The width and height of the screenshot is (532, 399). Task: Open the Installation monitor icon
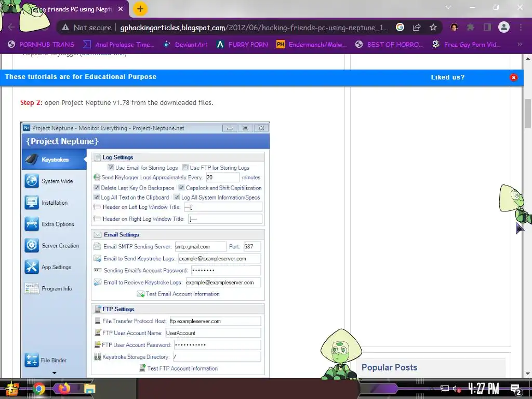tap(32, 203)
